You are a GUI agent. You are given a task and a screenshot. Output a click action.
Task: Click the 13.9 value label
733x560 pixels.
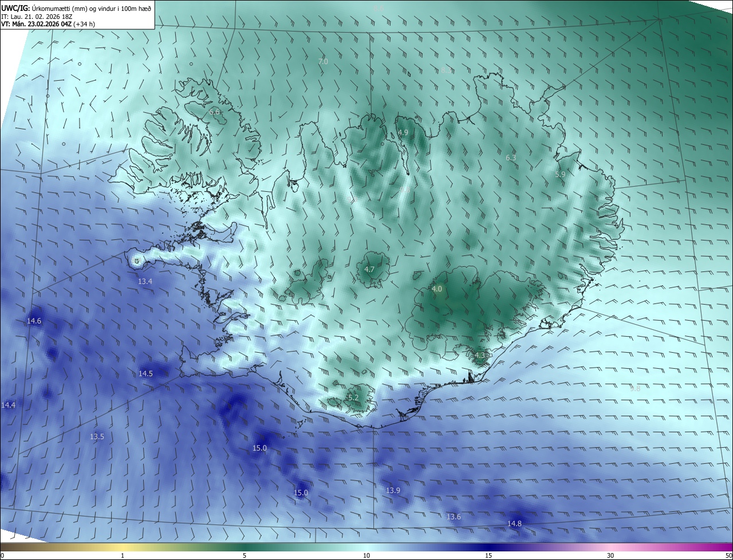[393, 491]
